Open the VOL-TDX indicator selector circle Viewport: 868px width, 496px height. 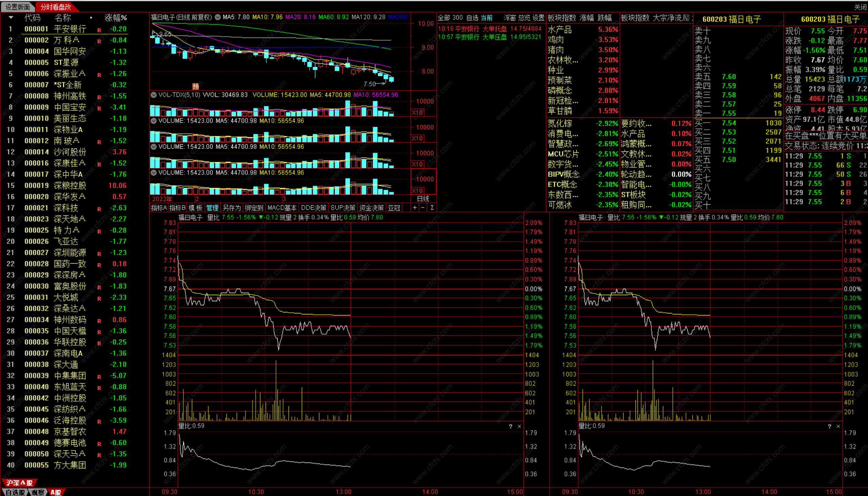pos(154,95)
